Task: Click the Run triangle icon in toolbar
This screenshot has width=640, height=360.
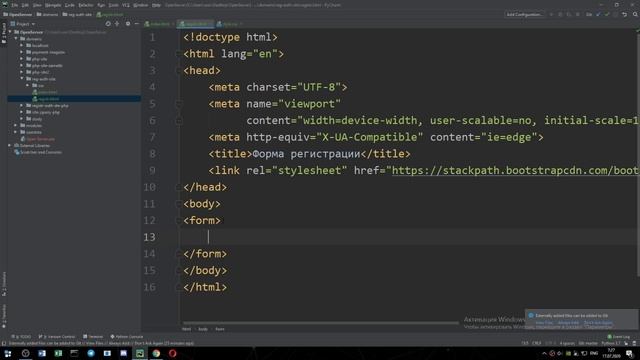Action: coord(551,15)
